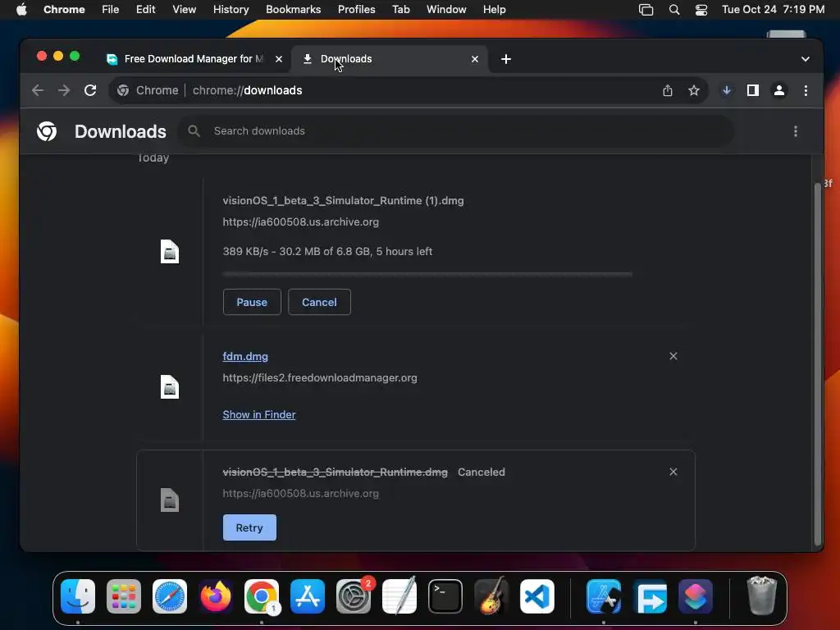Viewport: 840px width, 630px height.
Task: Click the search magnifier icon in Downloads
Action: [194, 130]
